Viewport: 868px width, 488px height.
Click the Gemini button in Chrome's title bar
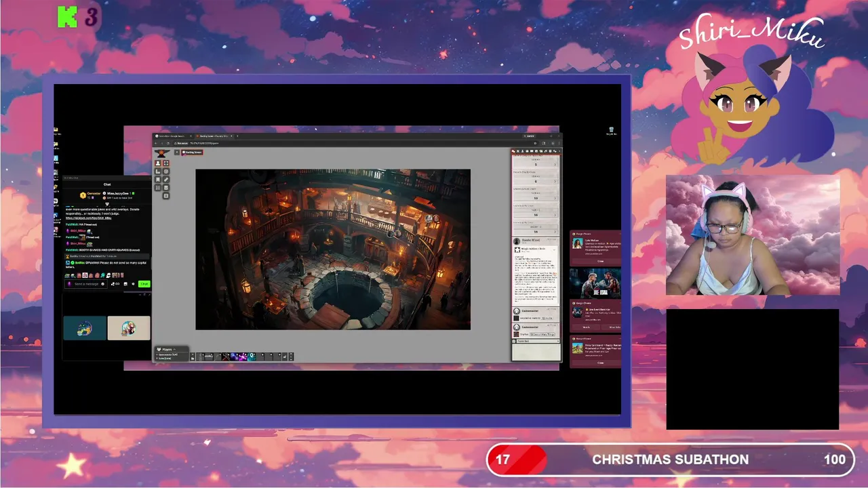coord(530,136)
